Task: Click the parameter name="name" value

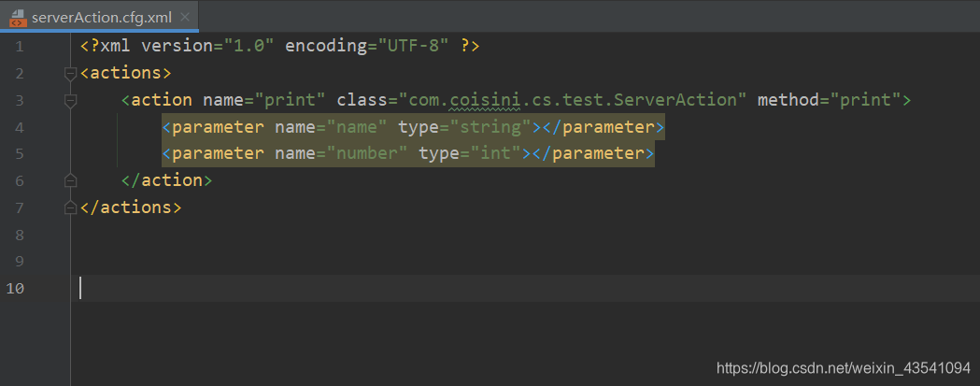Action: click(356, 127)
